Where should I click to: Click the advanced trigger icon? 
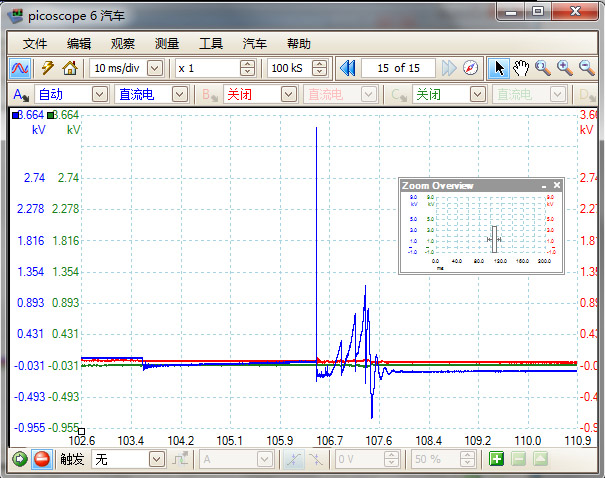[x=180, y=459]
